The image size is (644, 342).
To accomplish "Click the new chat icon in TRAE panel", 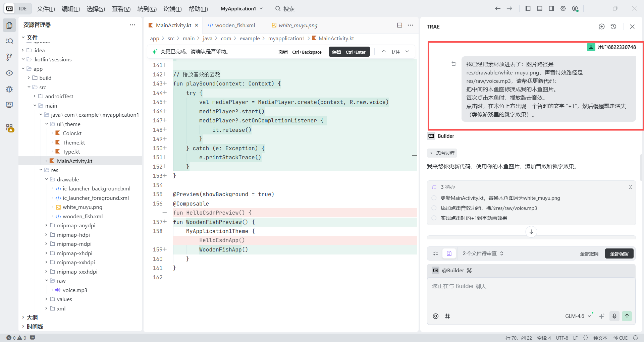I will click(x=601, y=26).
